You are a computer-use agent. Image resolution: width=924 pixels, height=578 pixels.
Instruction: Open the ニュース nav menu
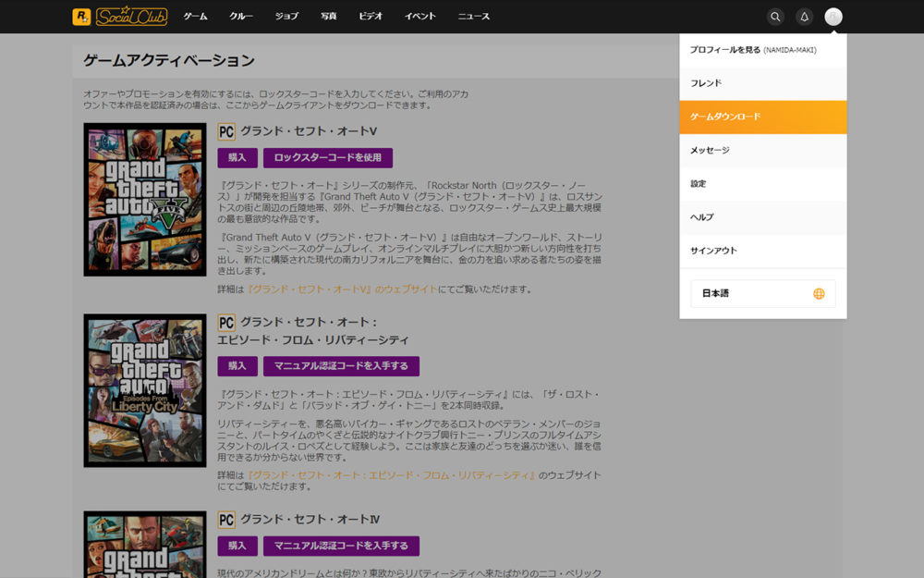[x=474, y=17]
